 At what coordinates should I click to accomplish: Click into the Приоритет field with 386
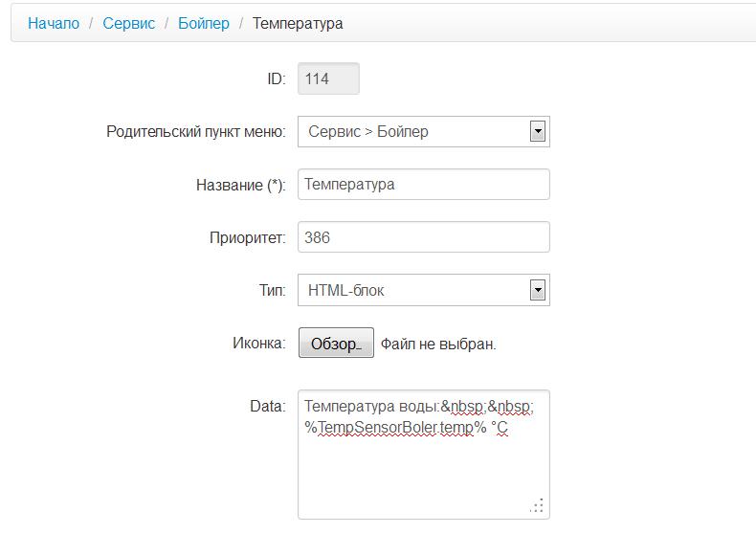424,237
